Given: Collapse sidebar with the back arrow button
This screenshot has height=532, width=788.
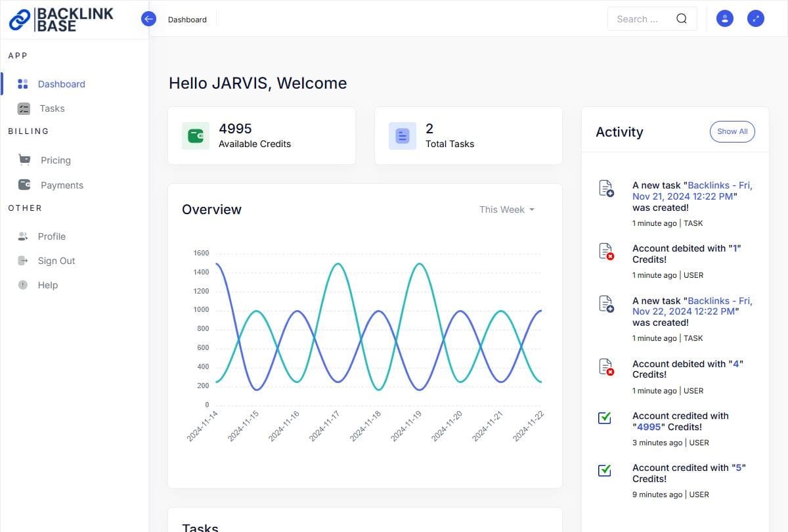Looking at the screenshot, I should pos(148,19).
